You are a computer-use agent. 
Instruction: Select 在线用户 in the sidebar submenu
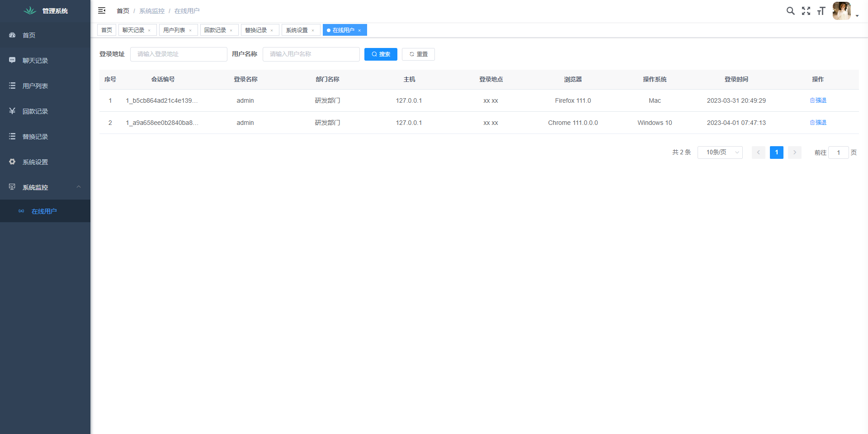(44, 211)
